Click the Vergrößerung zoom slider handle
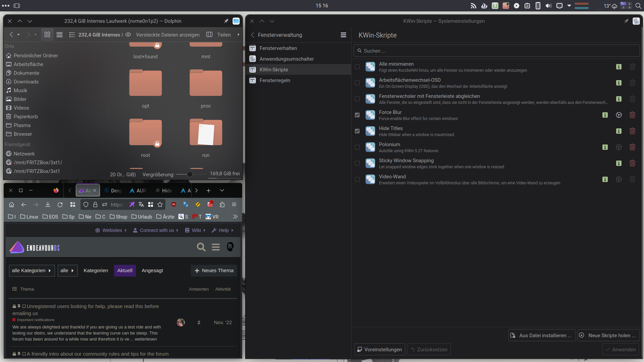 [190, 174]
